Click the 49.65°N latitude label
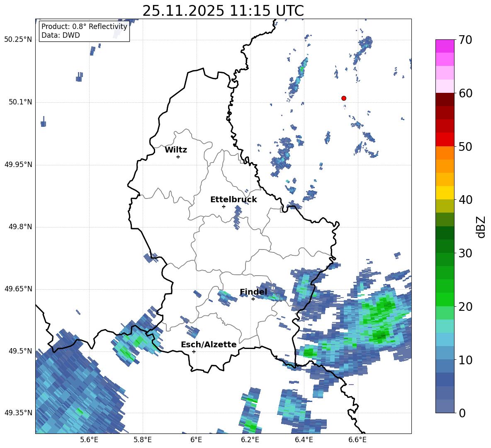This screenshot has width=491, height=448. (x=18, y=288)
